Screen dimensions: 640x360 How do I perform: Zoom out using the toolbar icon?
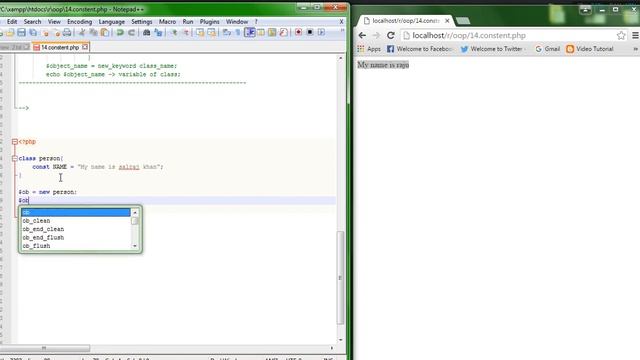click(186, 32)
